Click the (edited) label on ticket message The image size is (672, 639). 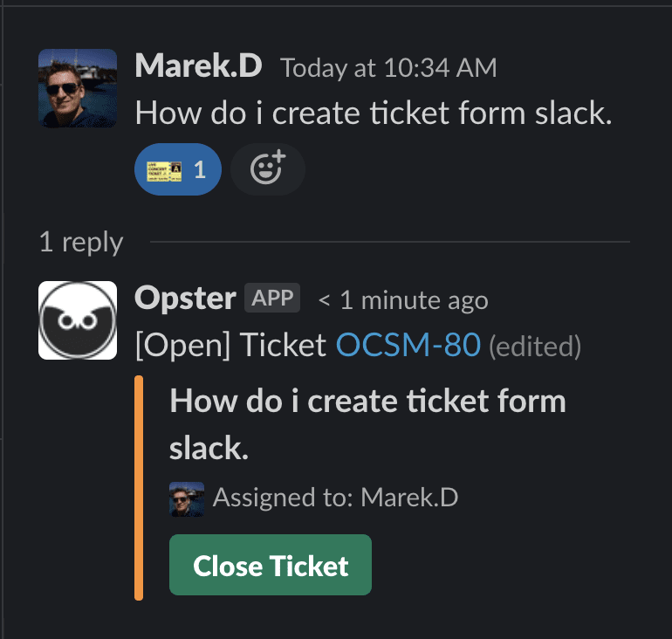pyautogui.click(x=535, y=347)
